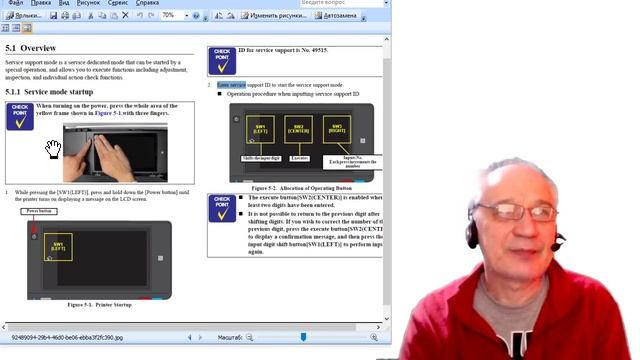
Task: Open the Сервис menu
Action: (118, 2)
